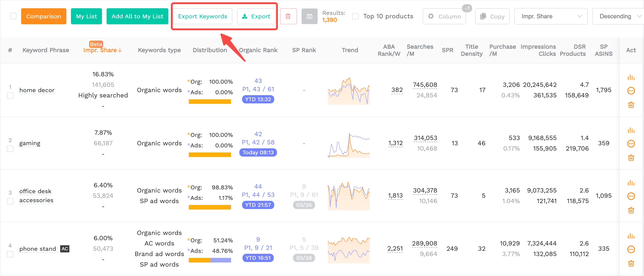Check the select-all checkbox next to Comparison

14,16
